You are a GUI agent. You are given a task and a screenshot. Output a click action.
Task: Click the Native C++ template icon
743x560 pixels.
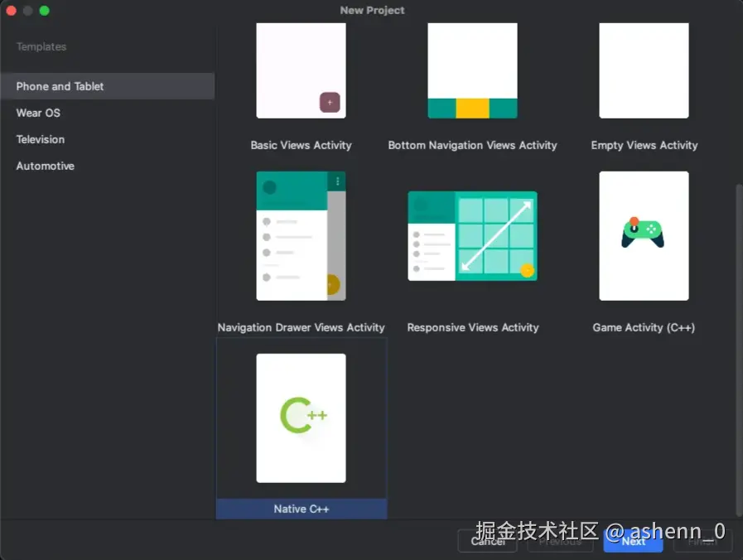(x=301, y=418)
